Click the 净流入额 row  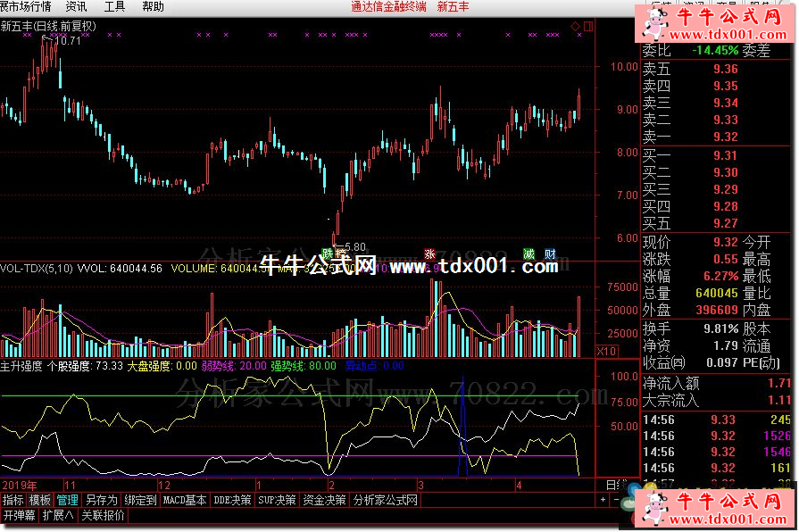717,383
